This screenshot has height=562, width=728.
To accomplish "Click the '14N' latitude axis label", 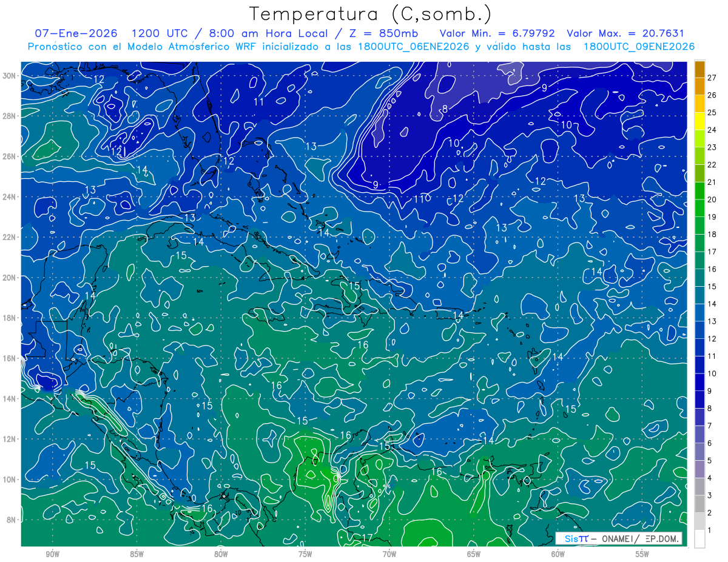I will point(10,398).
